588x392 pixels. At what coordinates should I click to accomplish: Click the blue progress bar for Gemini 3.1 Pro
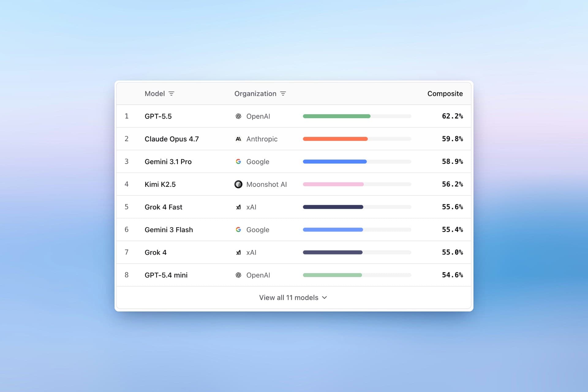[x=335, y=162]
